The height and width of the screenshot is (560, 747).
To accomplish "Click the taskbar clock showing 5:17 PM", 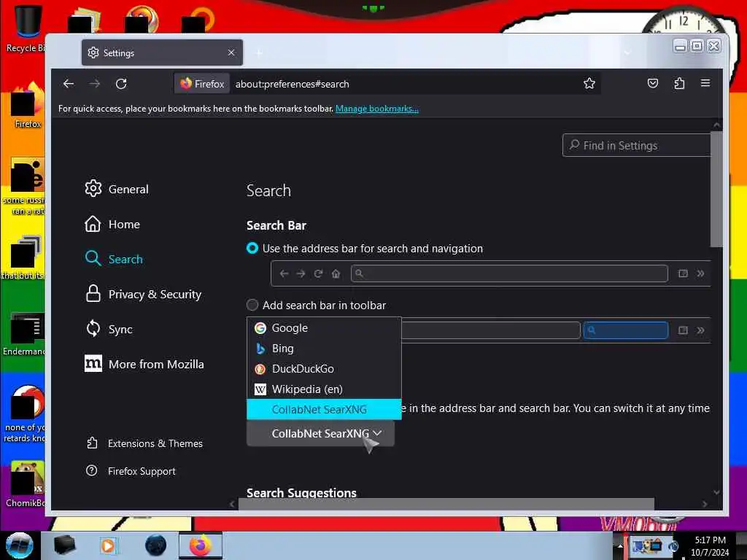I will coord(710,546).
